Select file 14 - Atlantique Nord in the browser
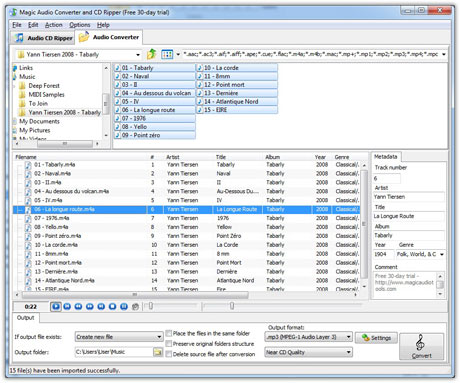The height and width of the screenshot is (383, 460). (237, 101)
